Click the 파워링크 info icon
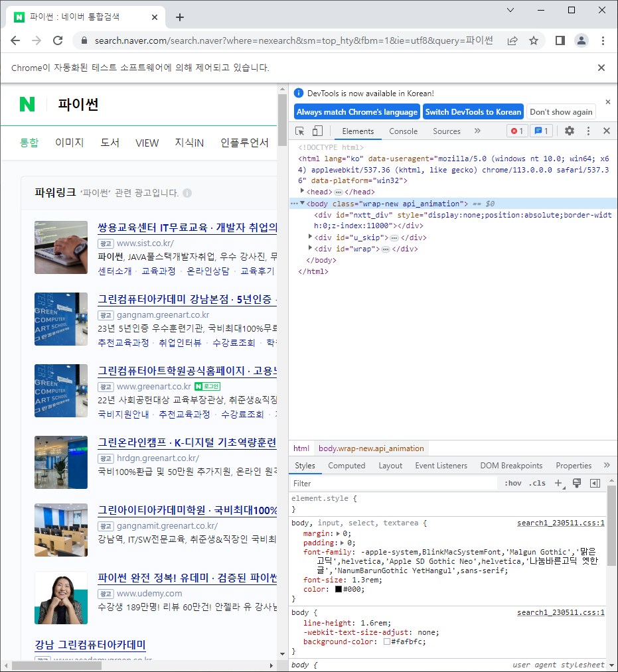618x672 pixels. [x=187, y=193]
